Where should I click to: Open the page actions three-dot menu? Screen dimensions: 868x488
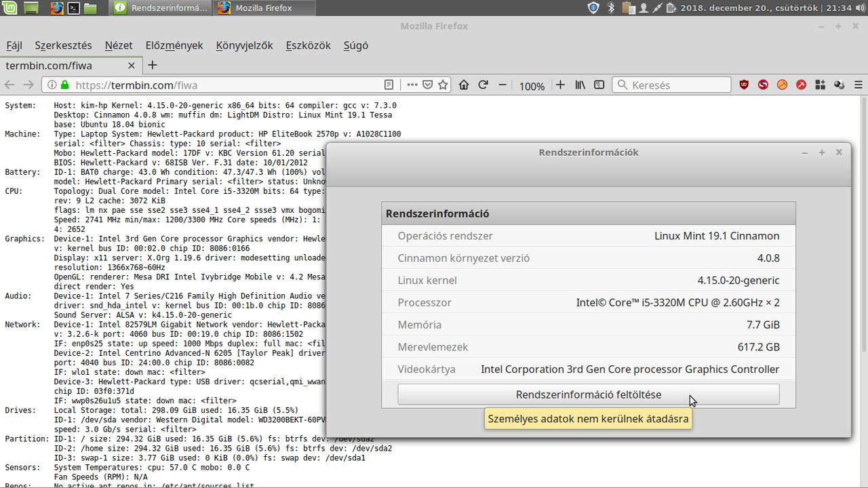412,85
